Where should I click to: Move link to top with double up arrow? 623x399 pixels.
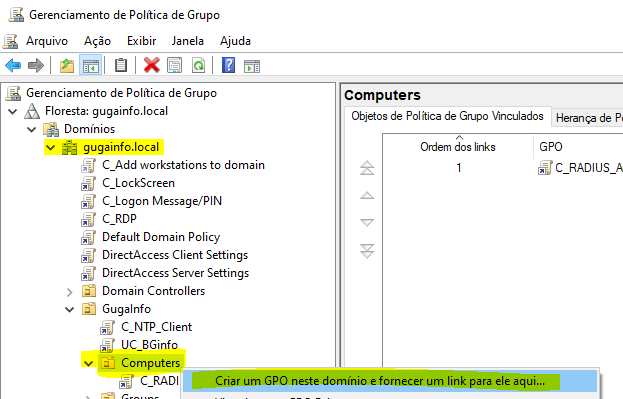point(367,168)
